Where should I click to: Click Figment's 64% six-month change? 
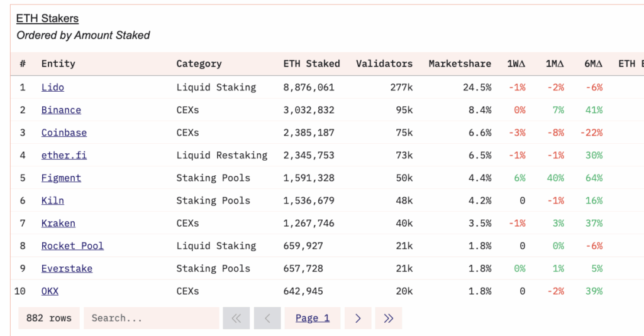pos(594,178)
